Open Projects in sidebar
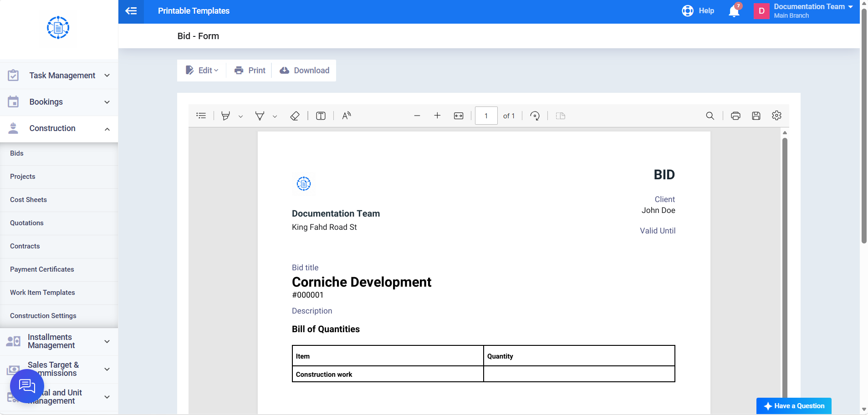Image resolution: width=868 pixels, height=415 pixels. pyautogui.click(x=59, y=177)
